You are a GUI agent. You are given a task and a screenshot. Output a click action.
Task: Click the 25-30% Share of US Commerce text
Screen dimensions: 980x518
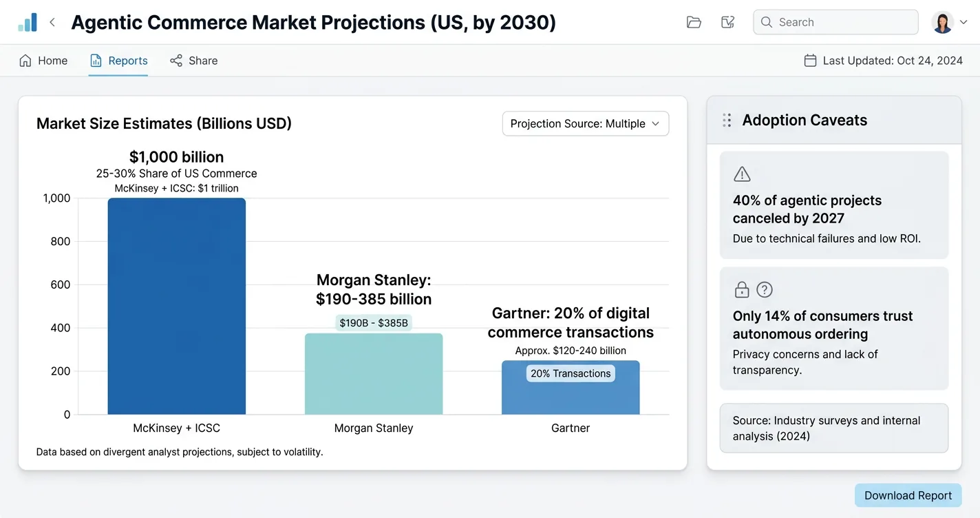pos(176,174)
